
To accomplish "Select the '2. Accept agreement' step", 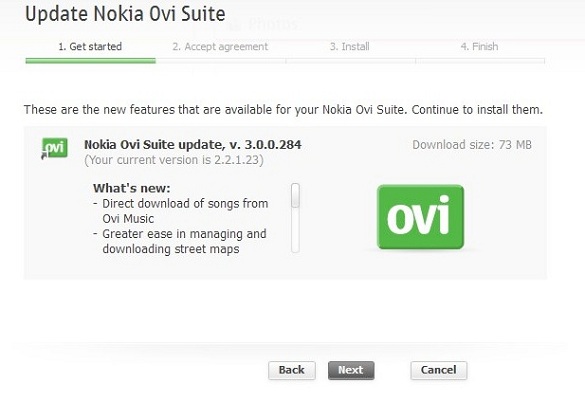I will tap(220, 47).
